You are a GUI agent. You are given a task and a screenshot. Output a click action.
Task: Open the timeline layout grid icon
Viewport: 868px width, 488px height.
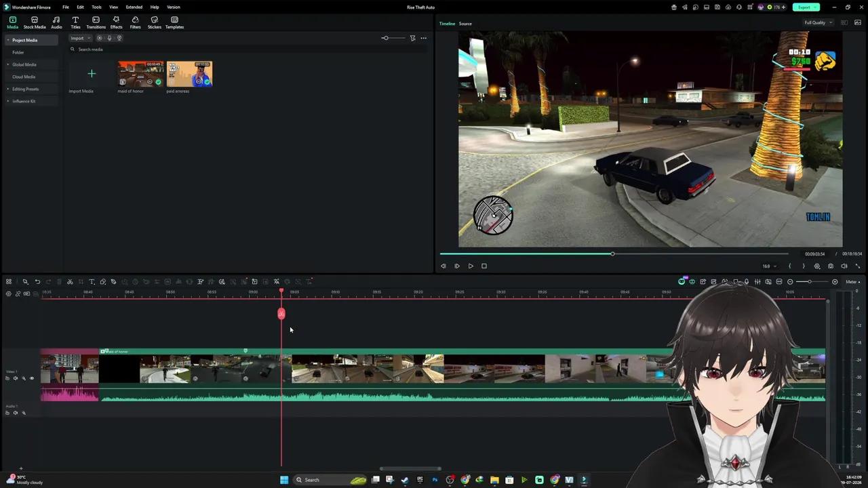[9, 282]
